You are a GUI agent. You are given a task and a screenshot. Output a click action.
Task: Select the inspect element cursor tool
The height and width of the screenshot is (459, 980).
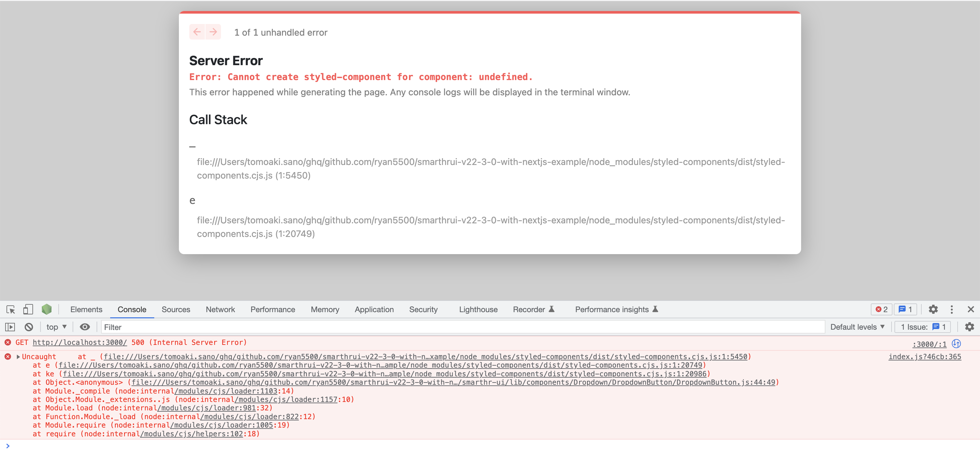(10, 310)
